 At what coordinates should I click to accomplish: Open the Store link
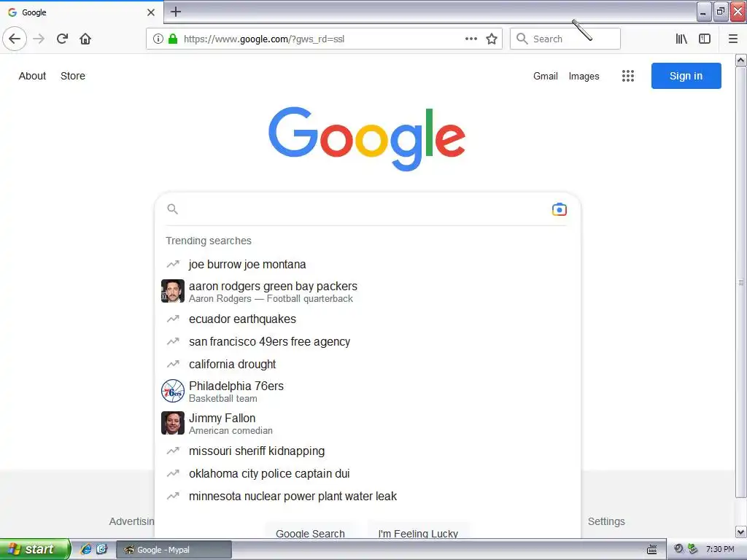(x=73, y=76)
